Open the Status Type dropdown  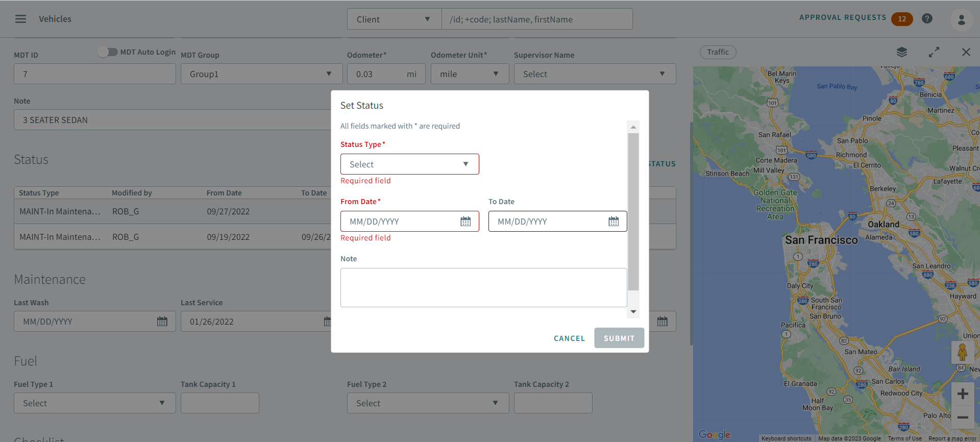pyautogui.click(x=410, y=164)
